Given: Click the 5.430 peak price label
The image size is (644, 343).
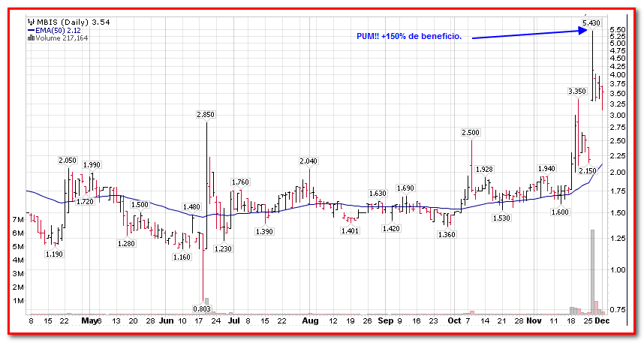Looking at the screenshot, I should (591, 23).
